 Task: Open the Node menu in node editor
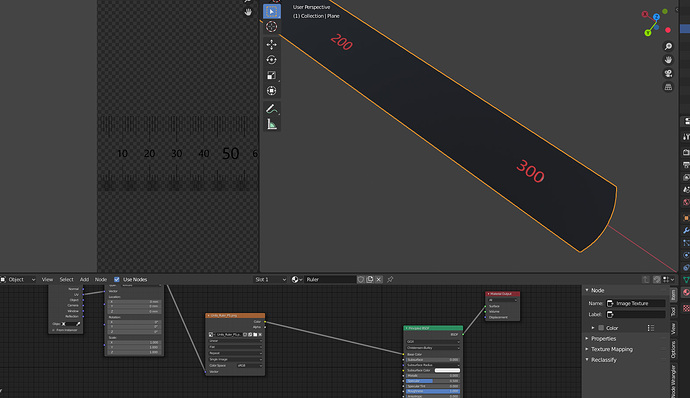coord(101,280)
